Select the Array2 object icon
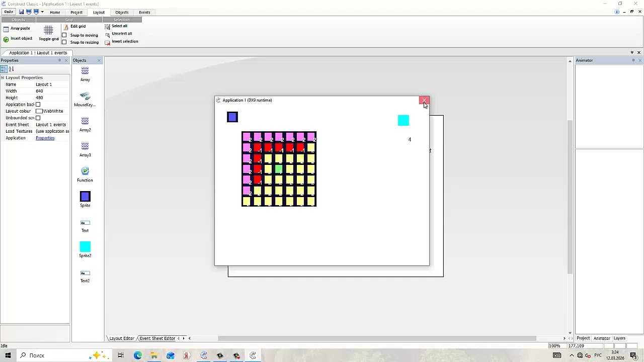This screenshot has width=644, height=362. 85,121
